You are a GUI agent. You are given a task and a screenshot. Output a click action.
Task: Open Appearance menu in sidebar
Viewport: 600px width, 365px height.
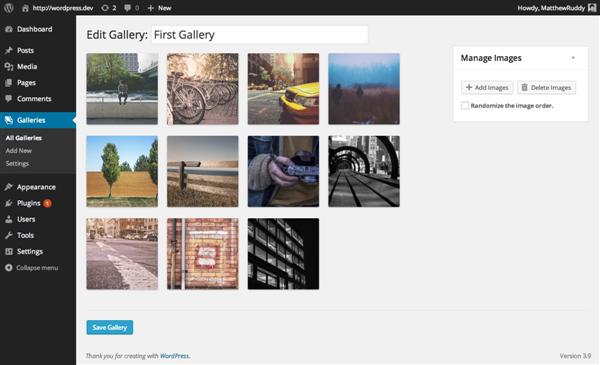(x=38, y=187)
